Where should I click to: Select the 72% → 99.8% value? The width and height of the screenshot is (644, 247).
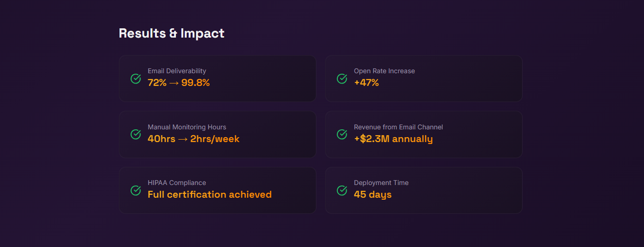(178, 83)
